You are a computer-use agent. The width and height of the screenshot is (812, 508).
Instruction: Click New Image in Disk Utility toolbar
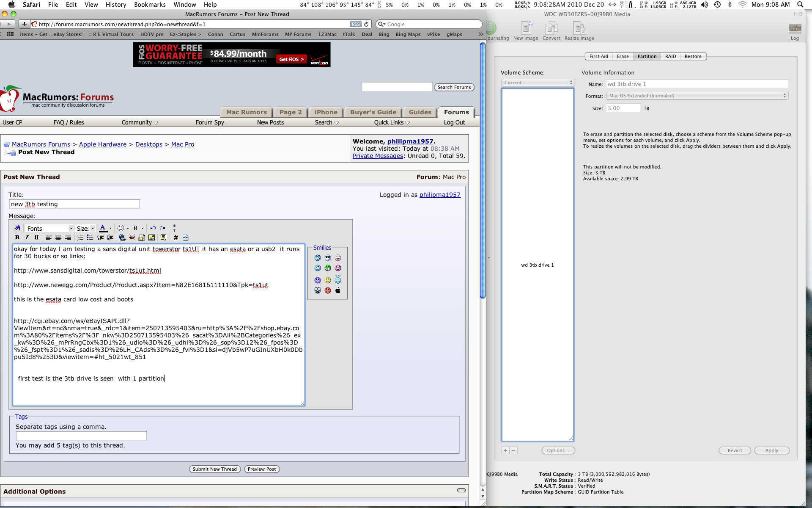point(526,31)
